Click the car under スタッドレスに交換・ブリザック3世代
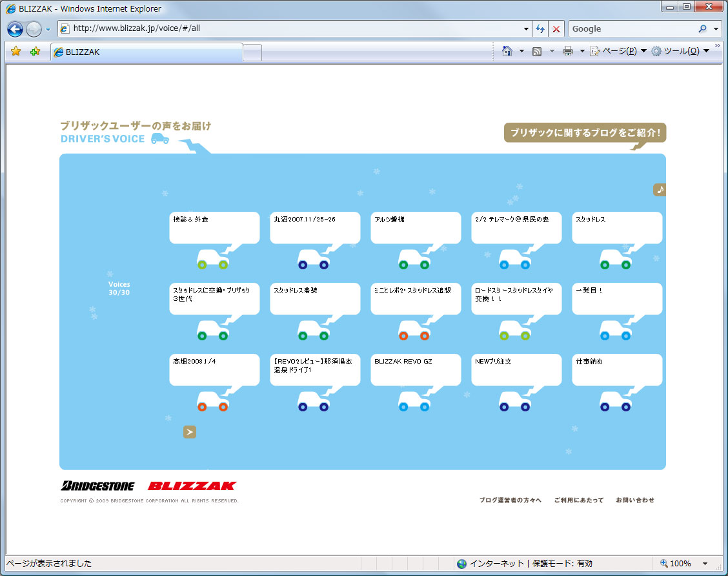The width and height of the screenshot is (728, 576). point(212,330)
